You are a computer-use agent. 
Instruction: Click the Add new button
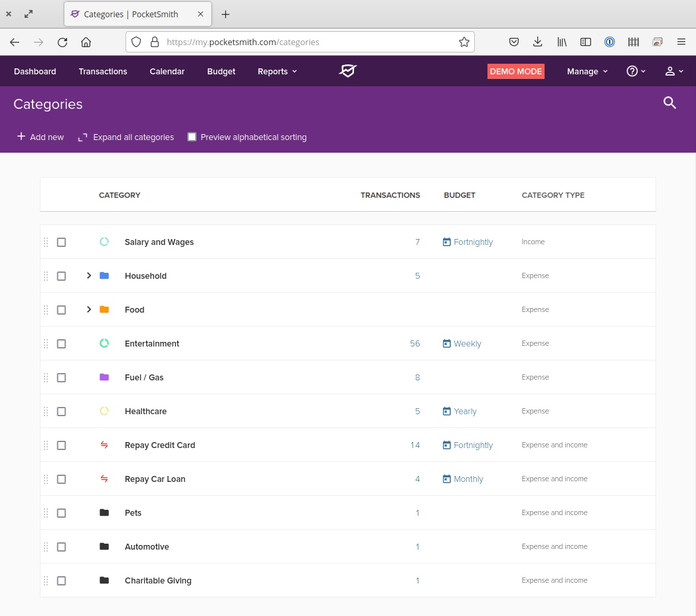[x=41, y=137]
